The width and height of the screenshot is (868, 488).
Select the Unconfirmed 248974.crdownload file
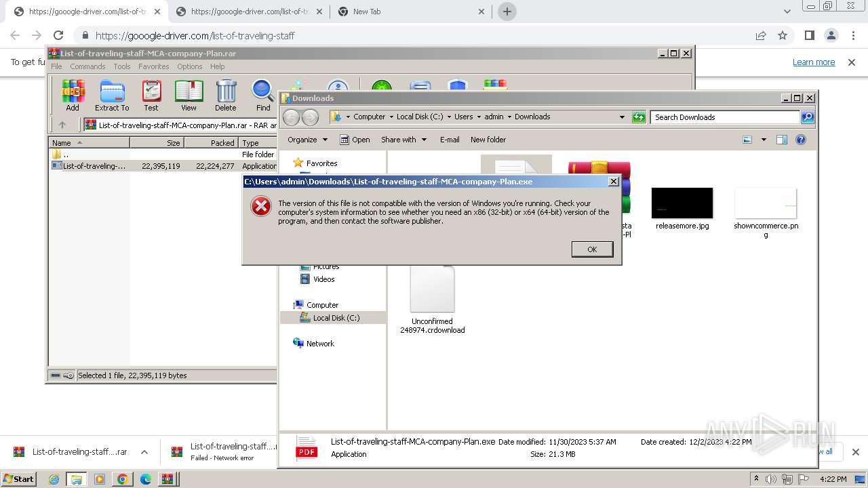click(433, 298)
